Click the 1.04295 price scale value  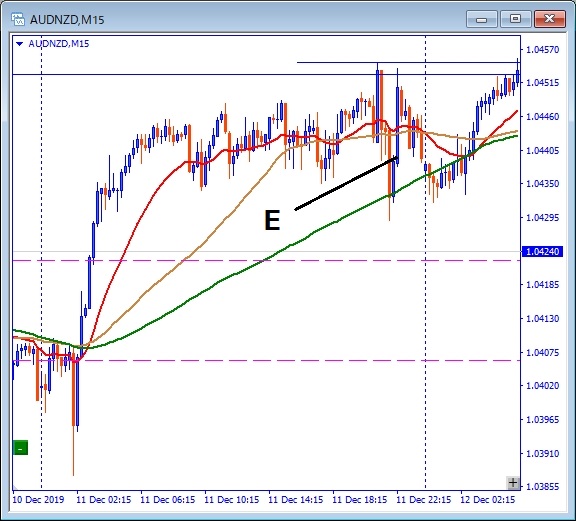coord(543,218)
